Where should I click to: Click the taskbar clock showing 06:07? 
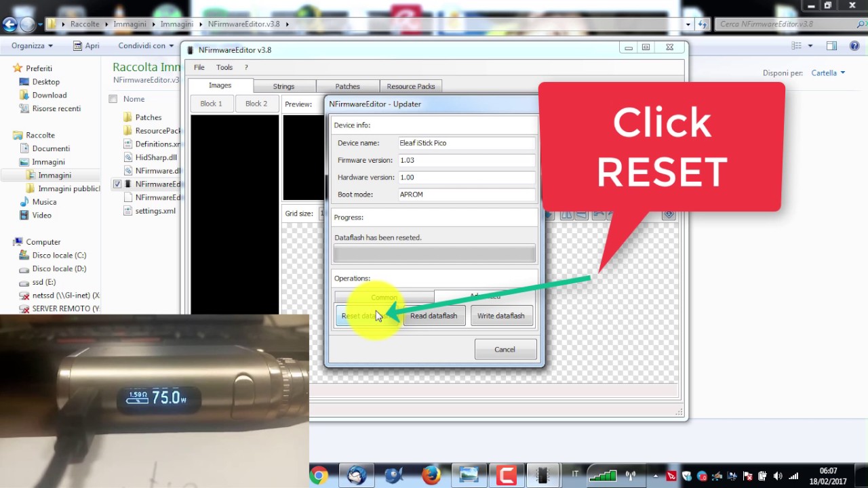(828, 476)
